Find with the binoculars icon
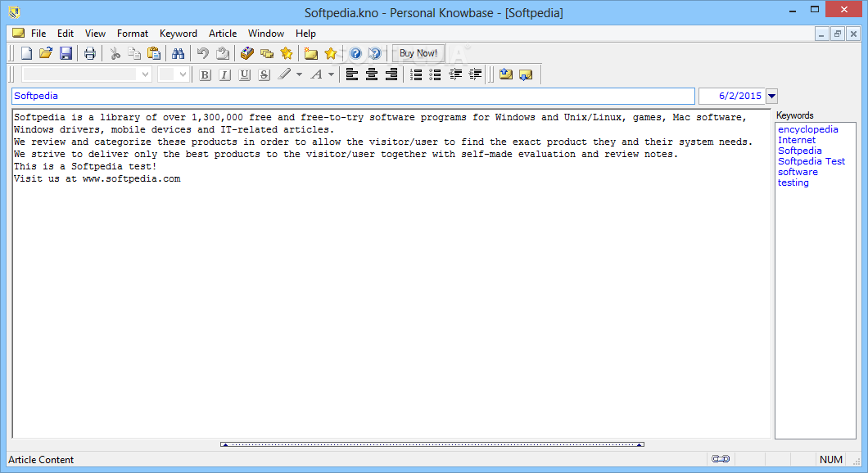Image resolution: width=868 pixels, height=473 pixels. 178,53
